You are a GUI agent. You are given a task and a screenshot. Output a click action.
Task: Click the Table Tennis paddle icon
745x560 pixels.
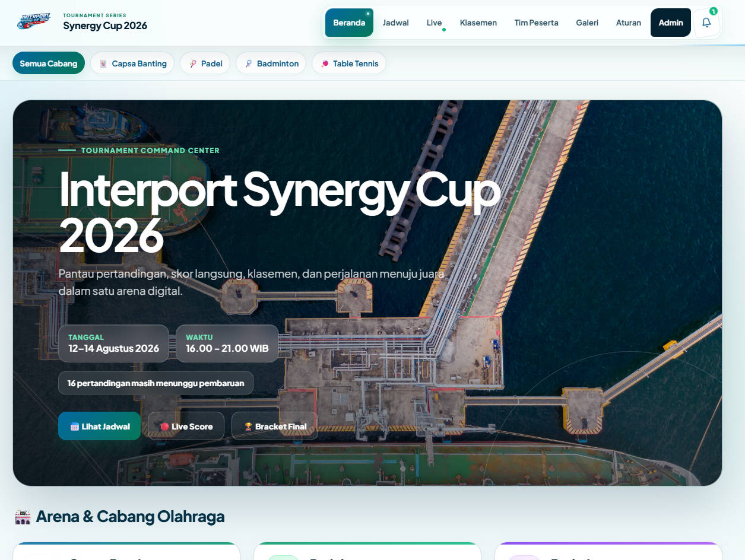click(325, 63)
